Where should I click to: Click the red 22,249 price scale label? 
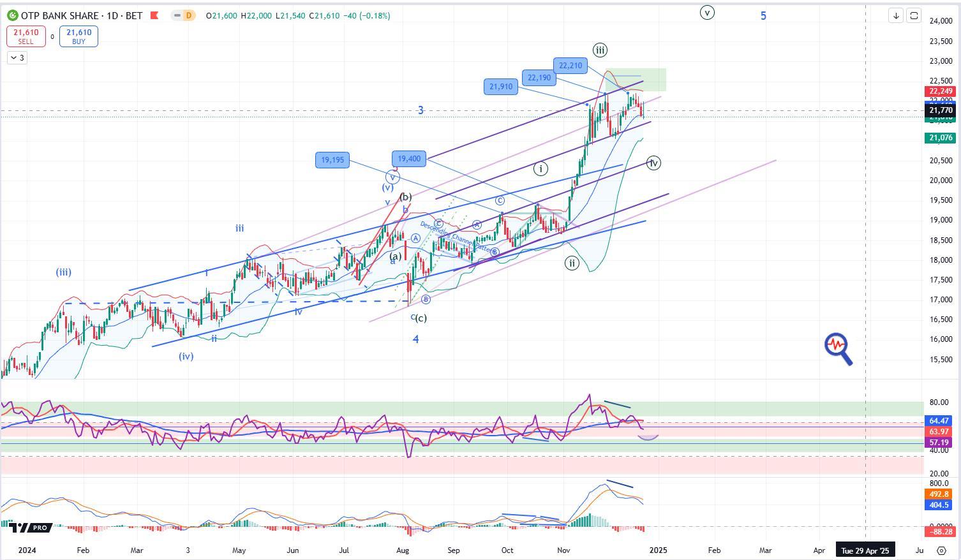click(941, 91)
